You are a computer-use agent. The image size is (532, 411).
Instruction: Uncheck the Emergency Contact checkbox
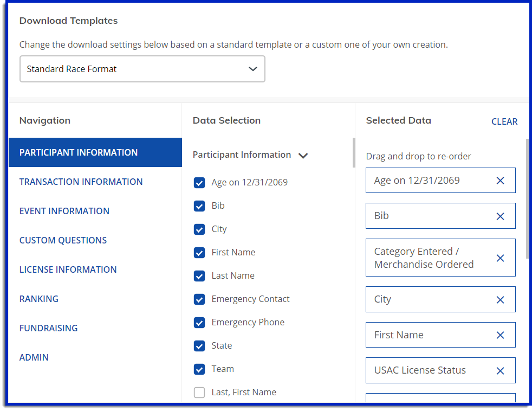point(199,299)
